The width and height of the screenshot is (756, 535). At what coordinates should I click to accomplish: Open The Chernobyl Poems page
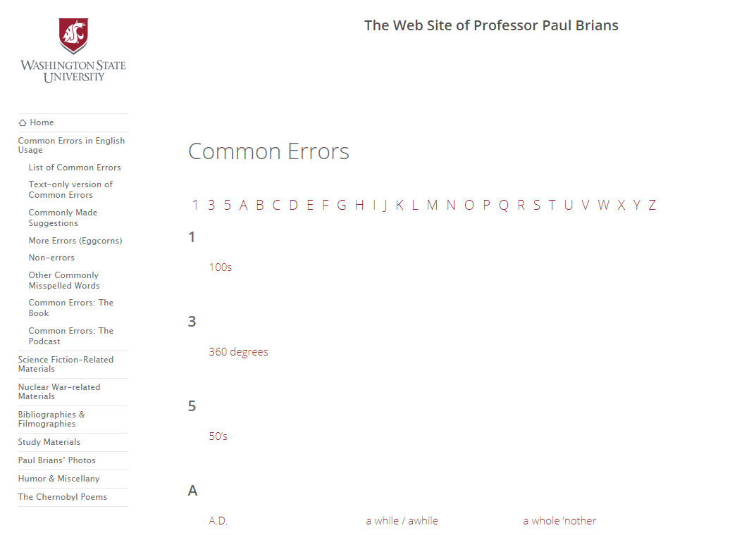pyautogui.click(x=63, y=497)
